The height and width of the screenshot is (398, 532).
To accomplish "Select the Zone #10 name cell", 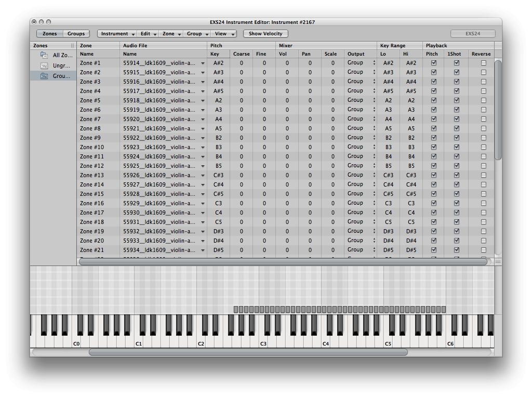I will (x=98, y=147).
